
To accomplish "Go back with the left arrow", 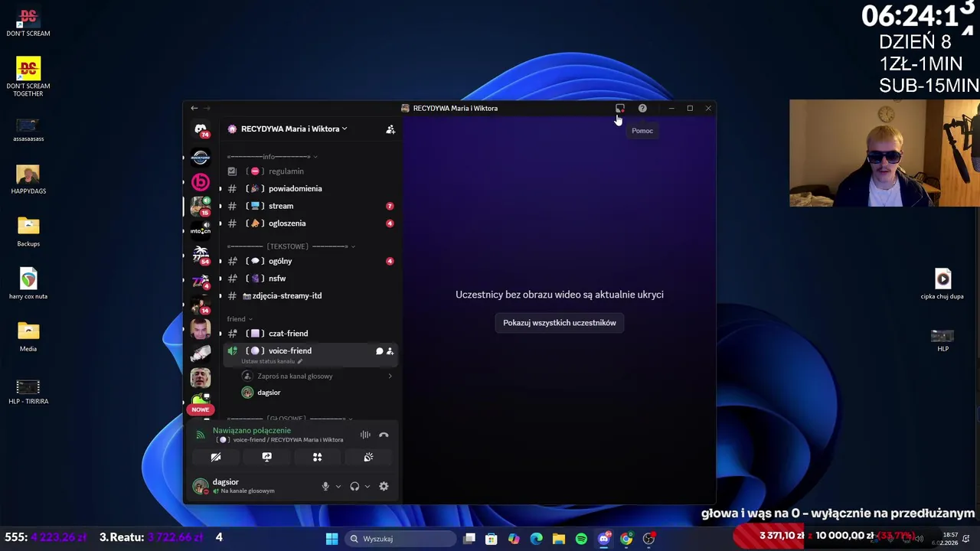I will (194, 109).
